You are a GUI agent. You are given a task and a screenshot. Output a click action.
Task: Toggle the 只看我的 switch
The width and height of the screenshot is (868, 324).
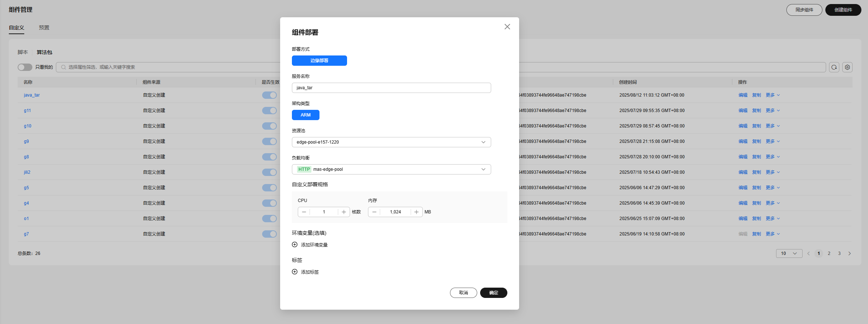coord(25,67)
